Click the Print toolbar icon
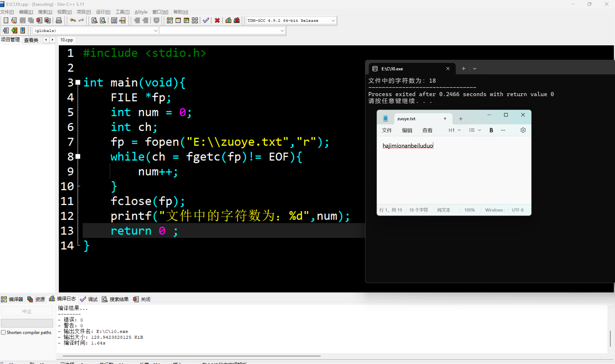 tap(59, 21)
